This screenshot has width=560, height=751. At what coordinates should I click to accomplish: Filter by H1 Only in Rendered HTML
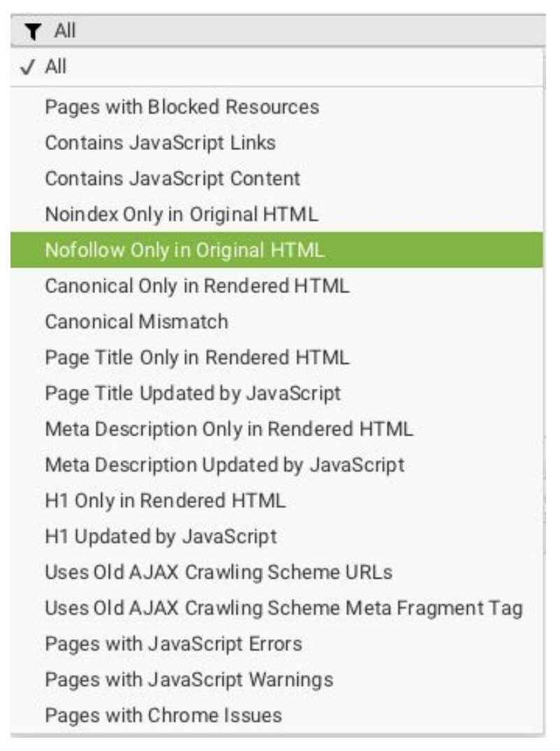coord(277,500)
